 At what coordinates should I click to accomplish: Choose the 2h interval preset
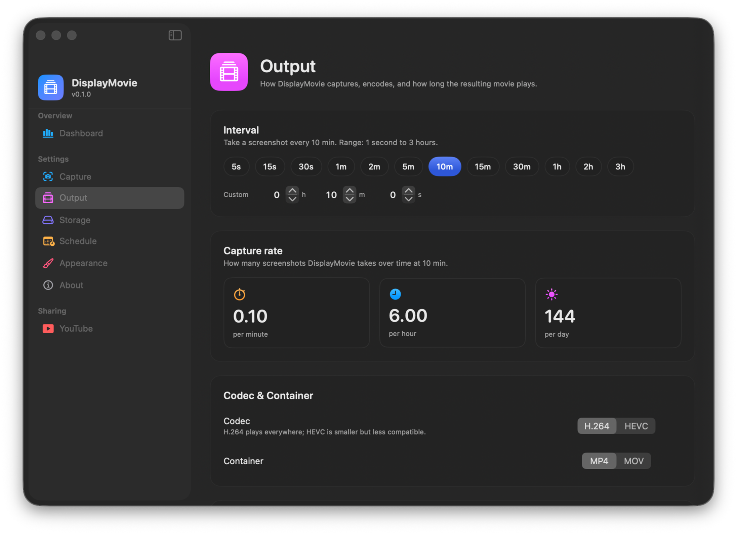coord(588,167)
